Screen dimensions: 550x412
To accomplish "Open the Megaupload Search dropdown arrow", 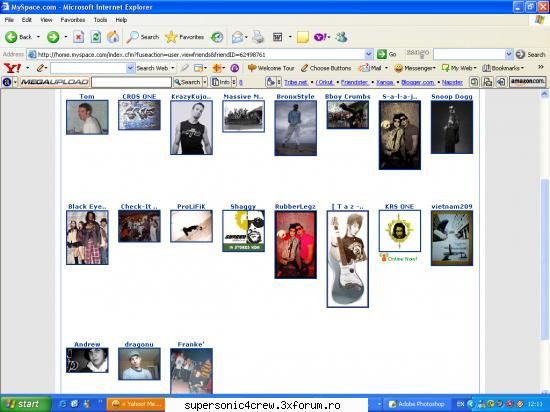I will [205, 82].
